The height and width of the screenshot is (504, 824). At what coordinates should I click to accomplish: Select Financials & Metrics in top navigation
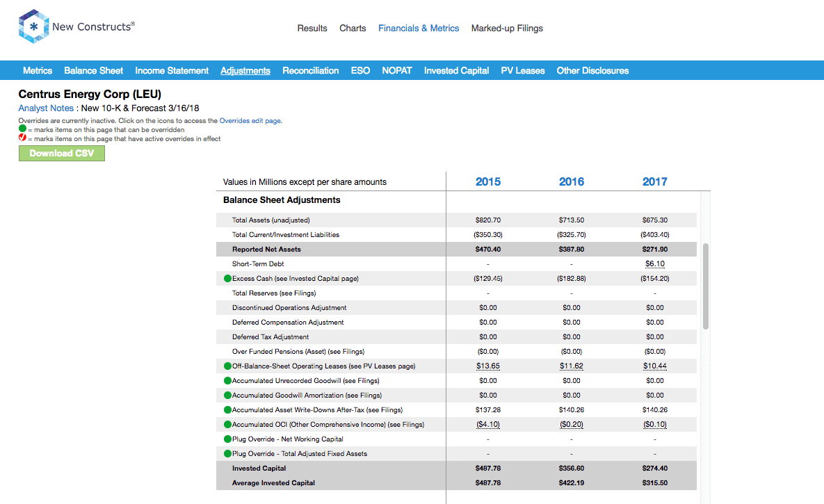(x=419, y=29)
